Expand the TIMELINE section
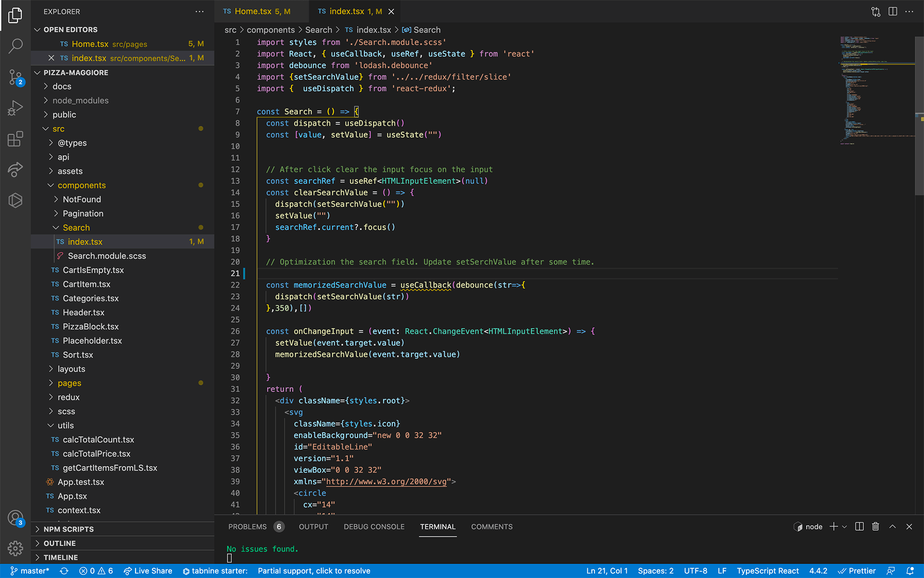This screenshot has width=924, height=578. coord(123,557)
